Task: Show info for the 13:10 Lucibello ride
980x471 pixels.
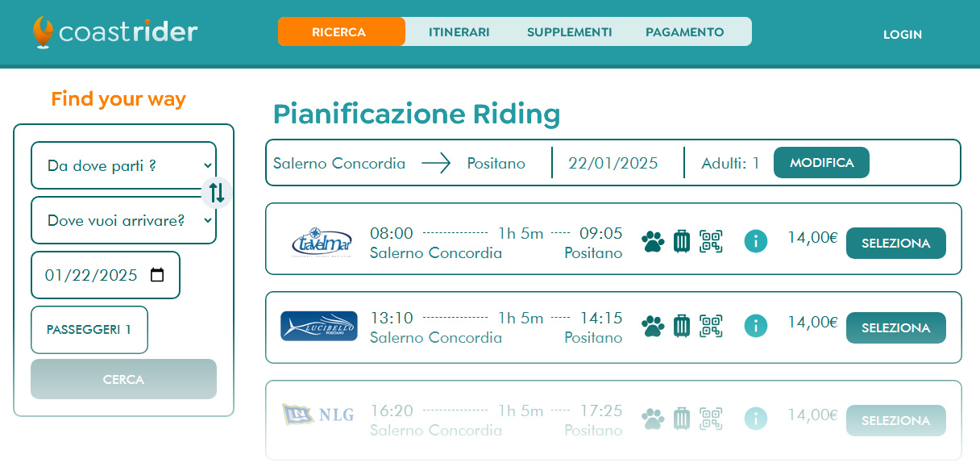Action: pos(755,325)
